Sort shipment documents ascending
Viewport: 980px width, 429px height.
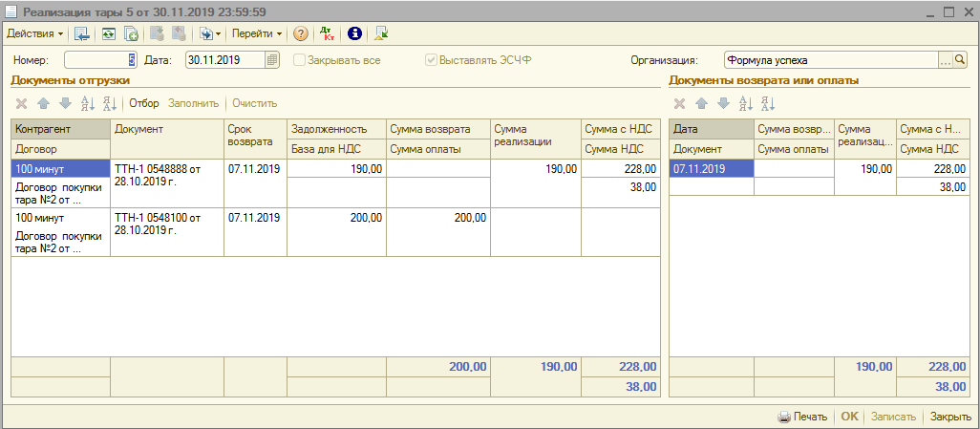[x=88, y=103]
